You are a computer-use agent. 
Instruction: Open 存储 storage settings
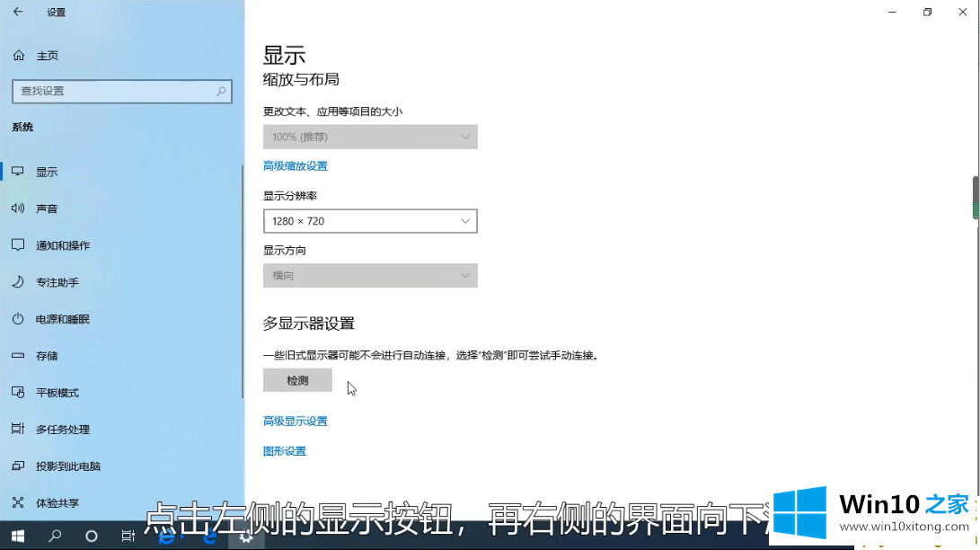coord(47,356)
